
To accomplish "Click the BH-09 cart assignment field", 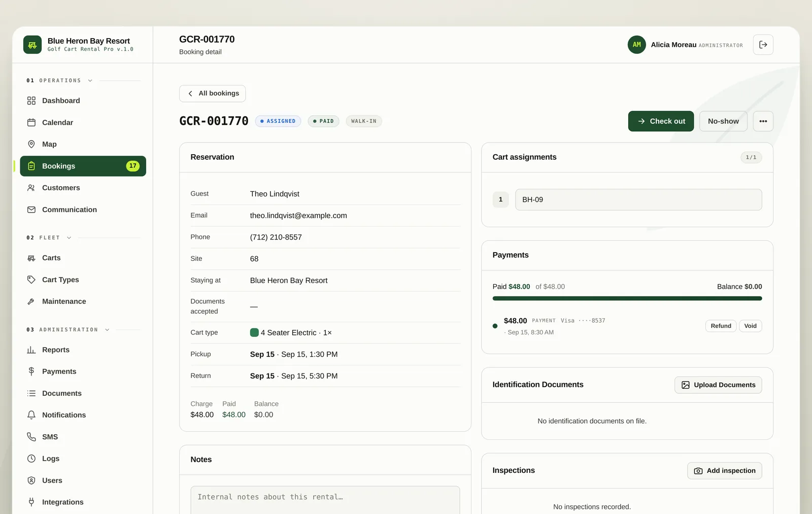I will click(638, 199).
